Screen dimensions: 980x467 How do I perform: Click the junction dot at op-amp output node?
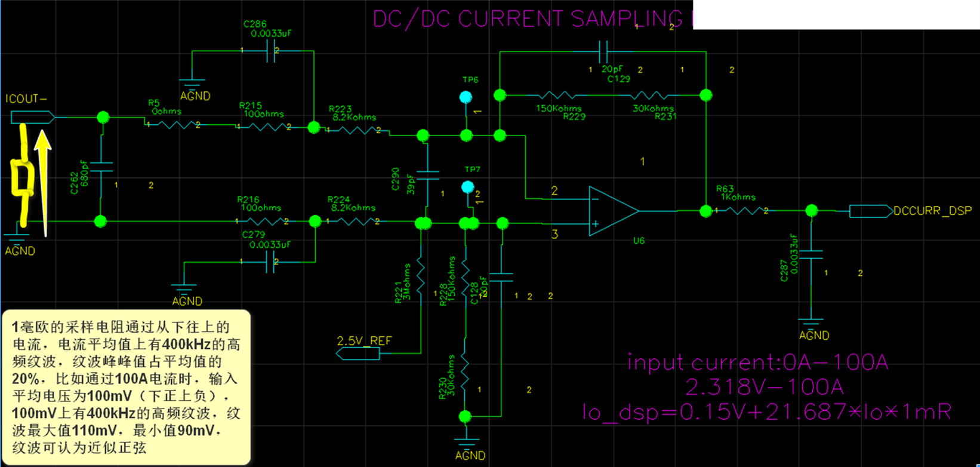[x=706, y=211]
